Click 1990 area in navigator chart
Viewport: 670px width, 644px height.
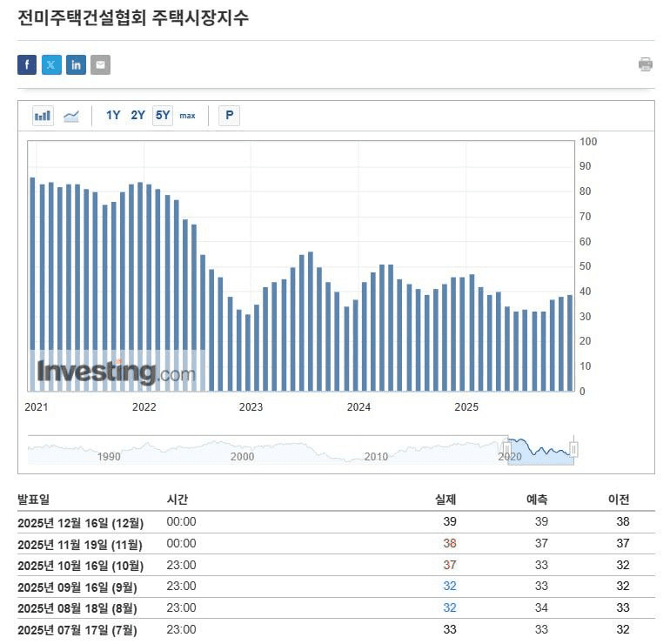point(109,453)
